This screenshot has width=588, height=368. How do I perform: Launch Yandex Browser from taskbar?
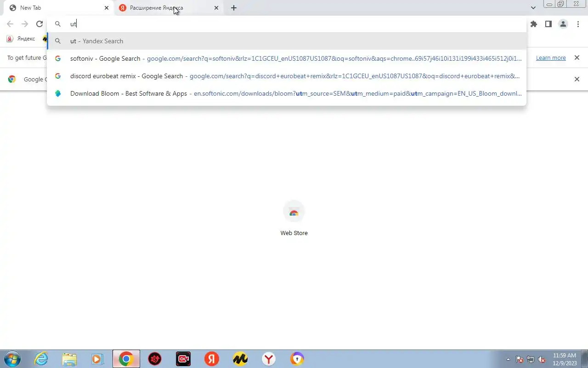pos(269,359)
